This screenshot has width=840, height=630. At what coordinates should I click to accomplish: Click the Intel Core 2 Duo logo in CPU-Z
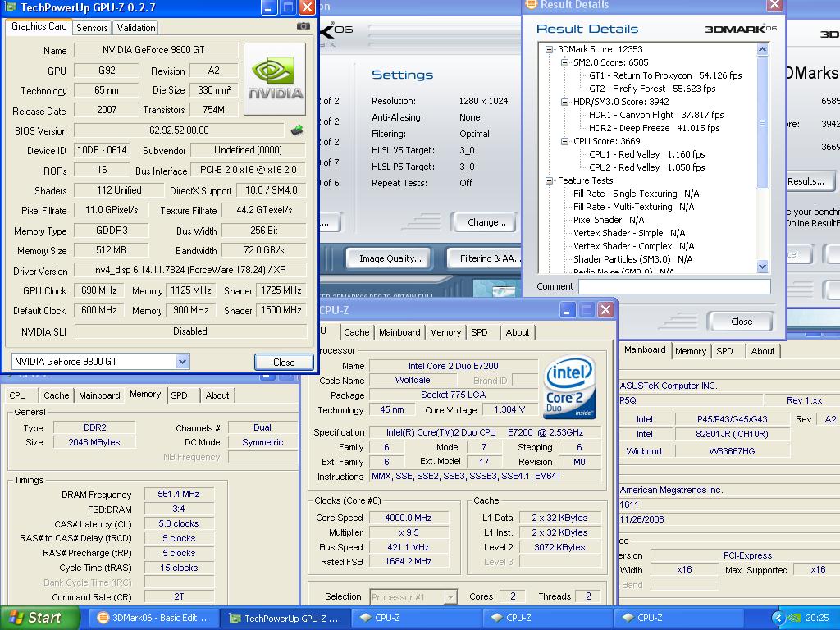pos(569,387)
